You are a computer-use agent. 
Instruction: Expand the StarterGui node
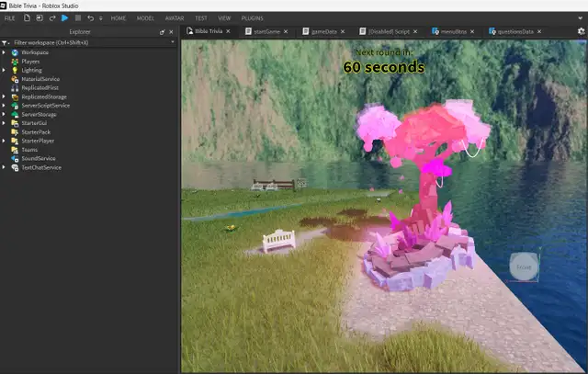pos(4,123)
